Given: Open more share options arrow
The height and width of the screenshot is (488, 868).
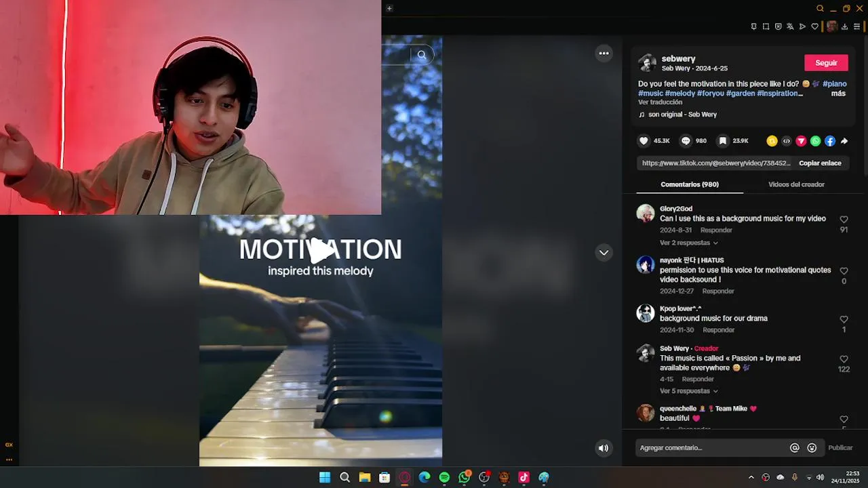Looking at the screenshot, I should tap(844, 141).
